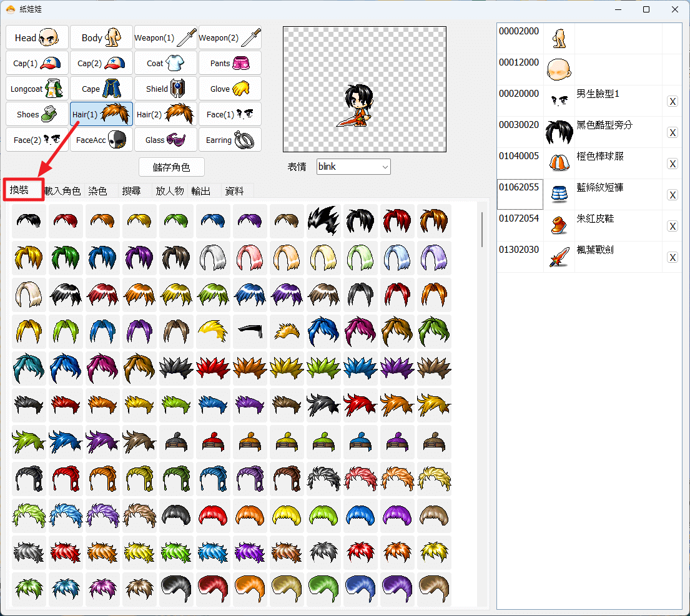This screenshot has width=690, height=616.
Task: Pick the flat black brim-shaped hair
Action: pos(250,331)
